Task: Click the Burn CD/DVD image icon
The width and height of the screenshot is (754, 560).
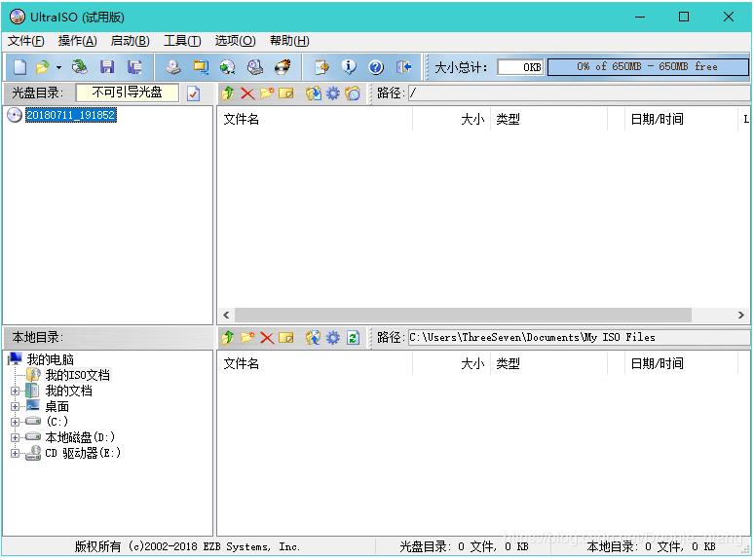Action: (x=283, y=67)
